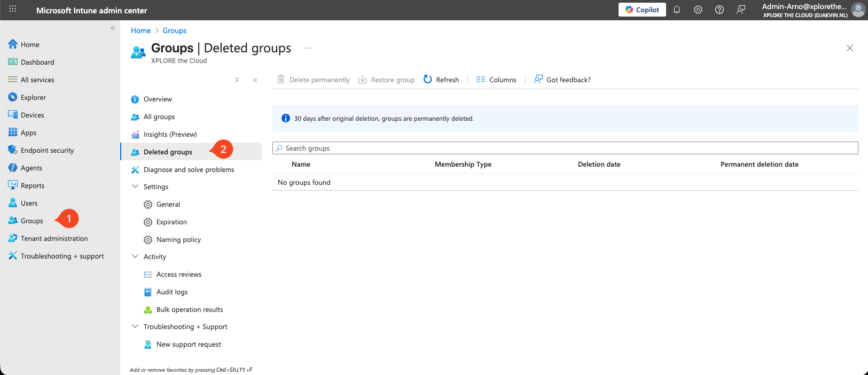Open notifications bell icon
868x375 pixels.
(x=677, y=10)
